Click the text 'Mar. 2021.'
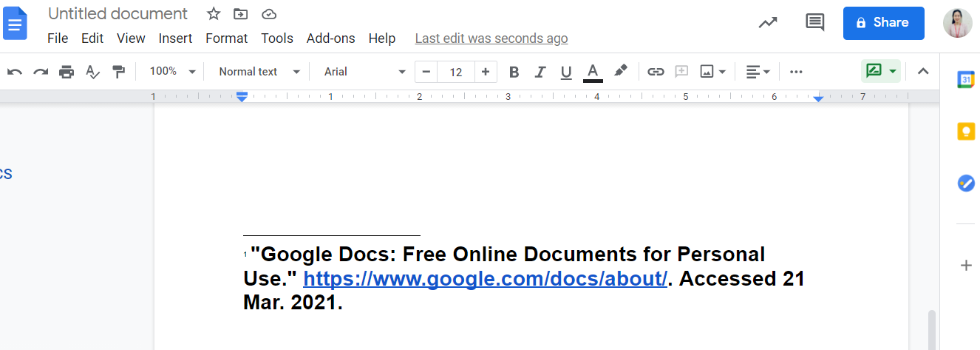 click(x=293, y=303)
